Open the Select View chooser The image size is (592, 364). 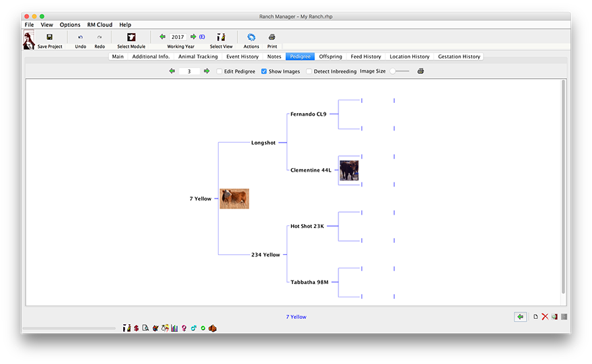coord(221,37)
